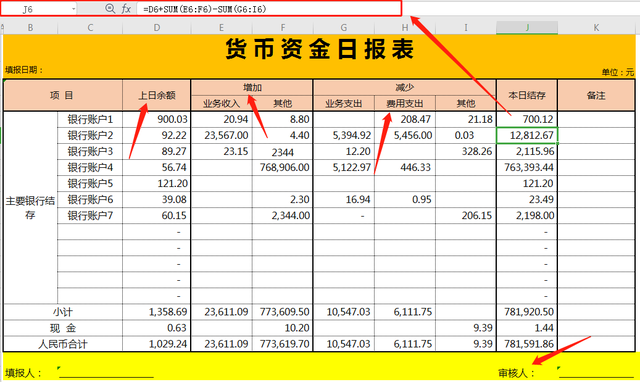Click the blank signature cell after 审核人
Viewport: 640px width, 382px height.
(596, 372)
